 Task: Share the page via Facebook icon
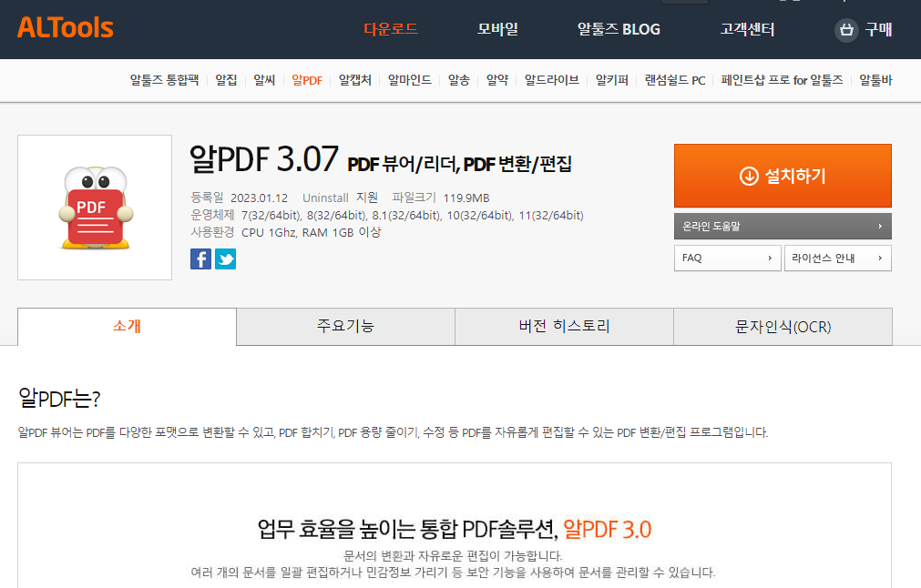(200, 259)
